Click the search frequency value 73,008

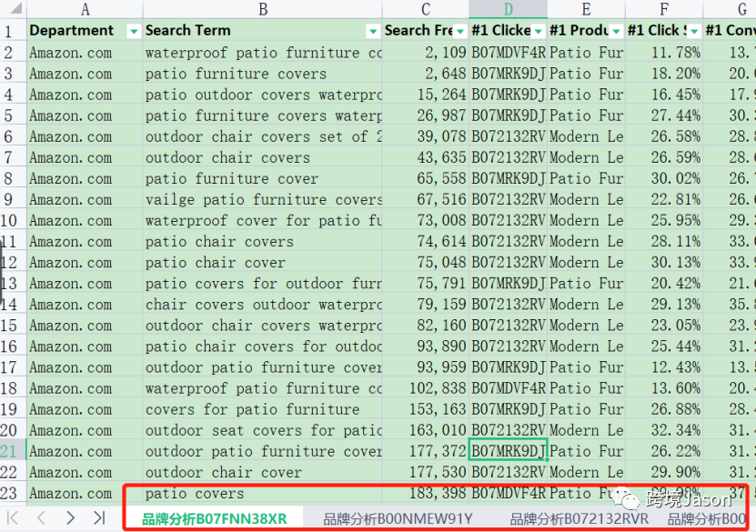[x=441, y=221]
